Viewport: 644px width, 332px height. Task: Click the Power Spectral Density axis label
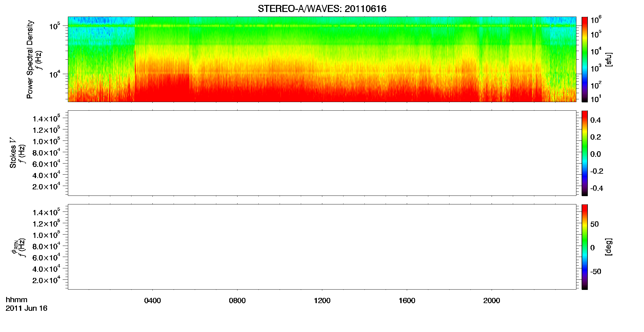[30, 59]
